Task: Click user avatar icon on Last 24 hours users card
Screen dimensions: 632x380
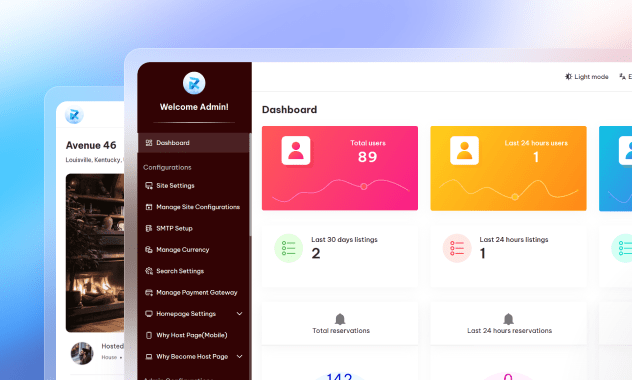Action: (x=464, y=150)
